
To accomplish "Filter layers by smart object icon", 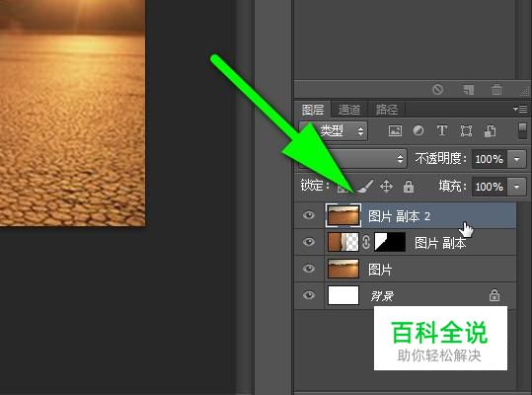I will (490, 131).
